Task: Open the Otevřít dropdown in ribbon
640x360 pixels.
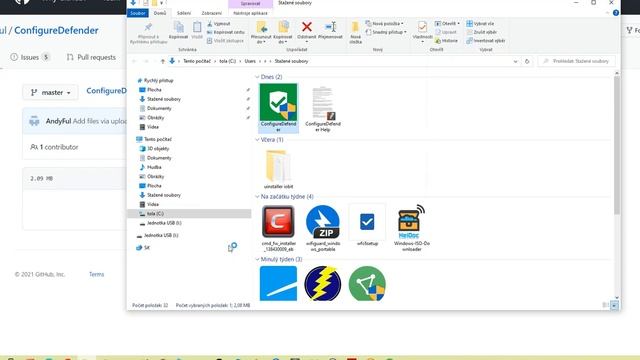Action: pos(447,24)
